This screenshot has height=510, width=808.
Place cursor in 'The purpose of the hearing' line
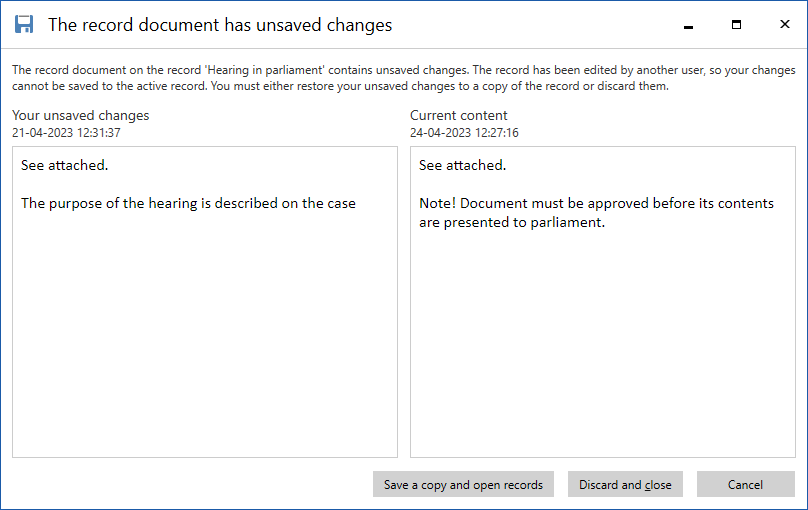[188, 203]
